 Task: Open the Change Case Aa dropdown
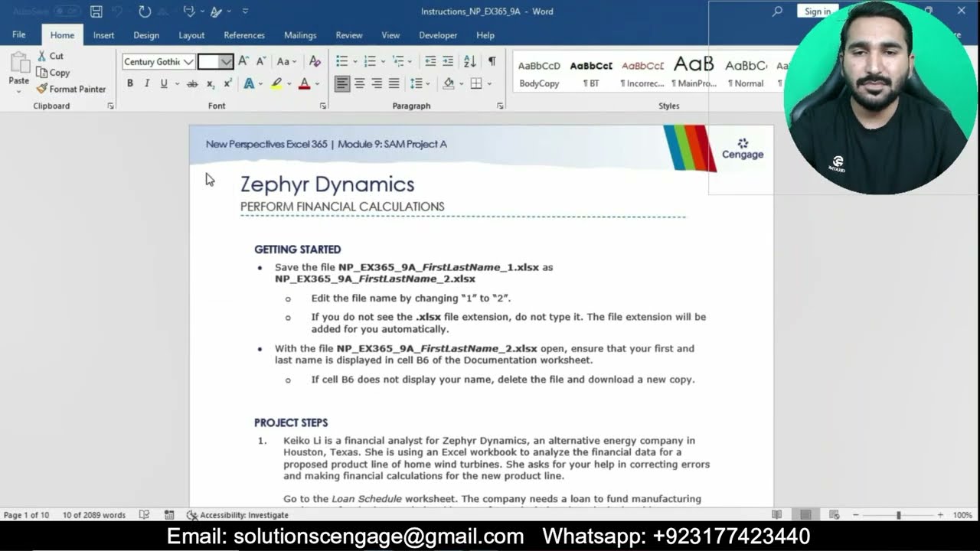tap(286, 61)
